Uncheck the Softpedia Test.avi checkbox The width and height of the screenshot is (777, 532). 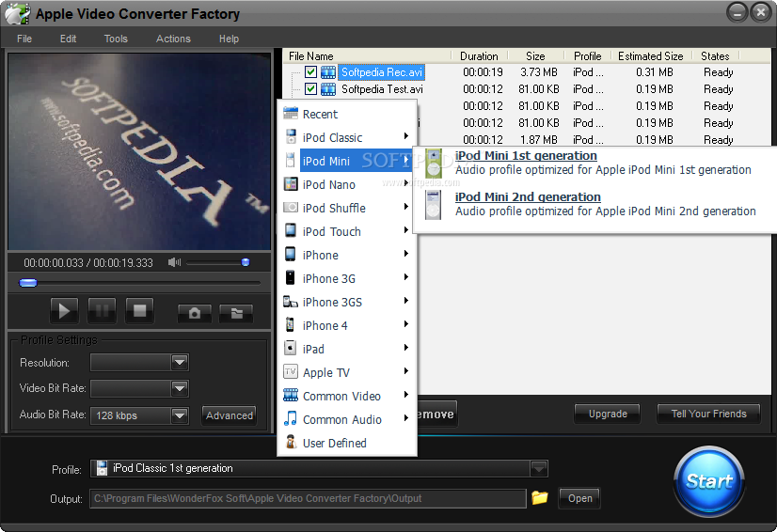pos(310,88)
